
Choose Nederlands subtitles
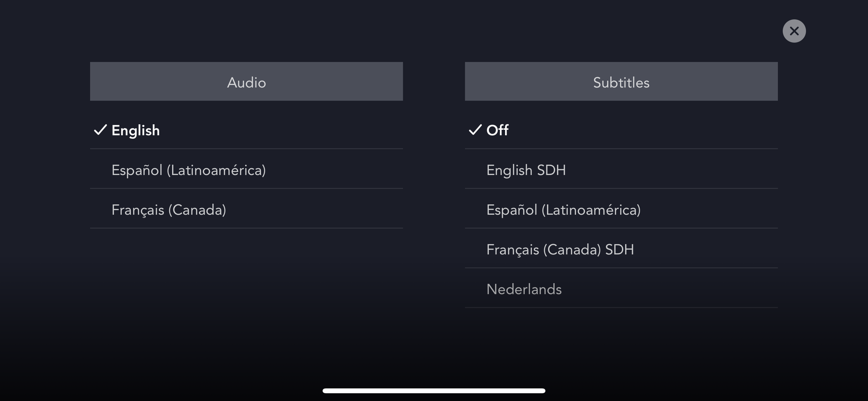click(524, 290)
